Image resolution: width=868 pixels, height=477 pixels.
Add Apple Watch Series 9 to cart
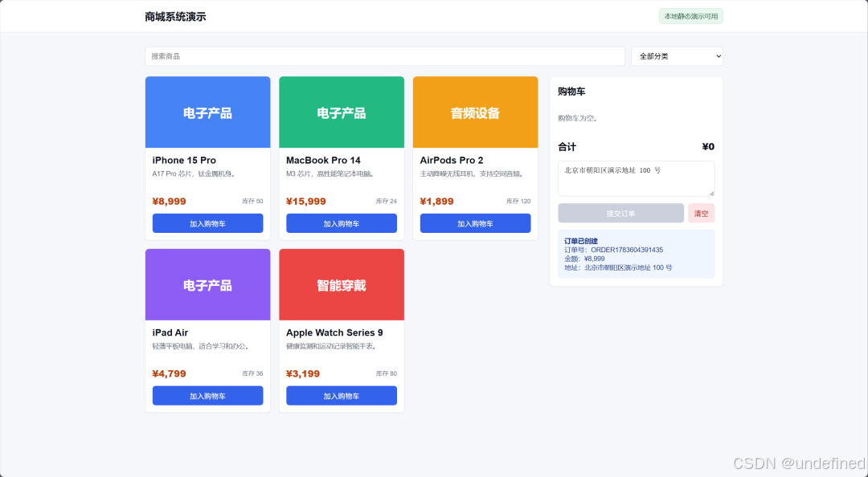click(x=342, y=396)
